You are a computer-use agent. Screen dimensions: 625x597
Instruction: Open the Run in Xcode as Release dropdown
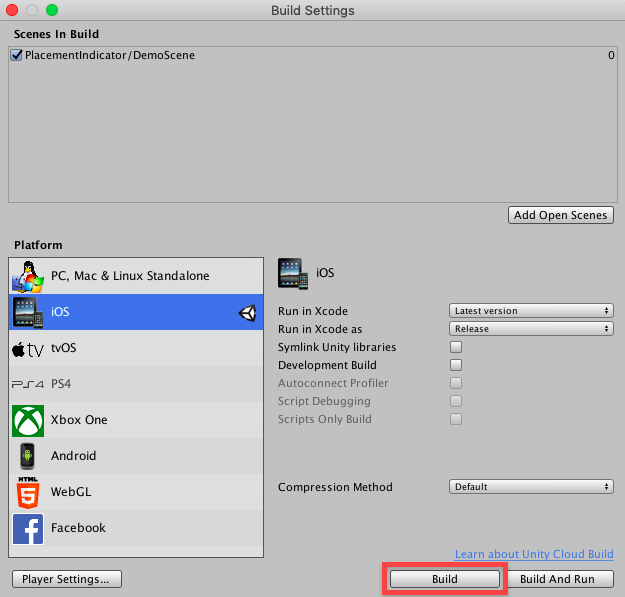[531, 328]
